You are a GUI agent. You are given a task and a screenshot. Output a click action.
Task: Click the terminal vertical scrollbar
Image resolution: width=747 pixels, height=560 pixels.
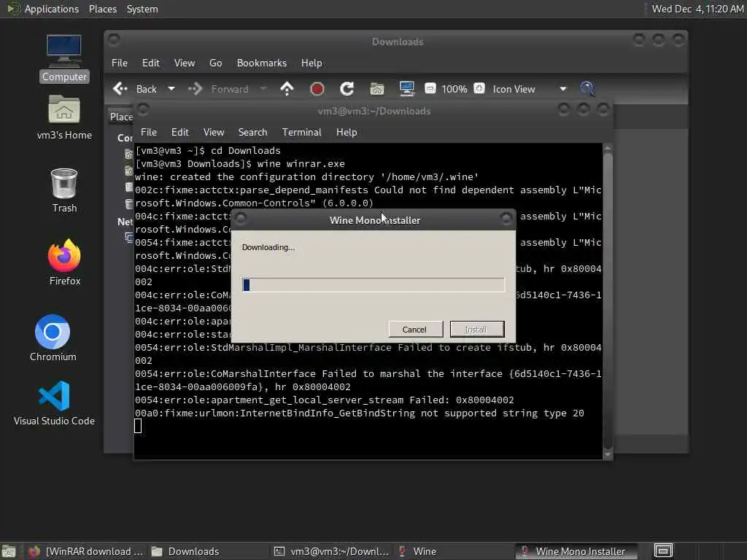click(x=608, y=300)
